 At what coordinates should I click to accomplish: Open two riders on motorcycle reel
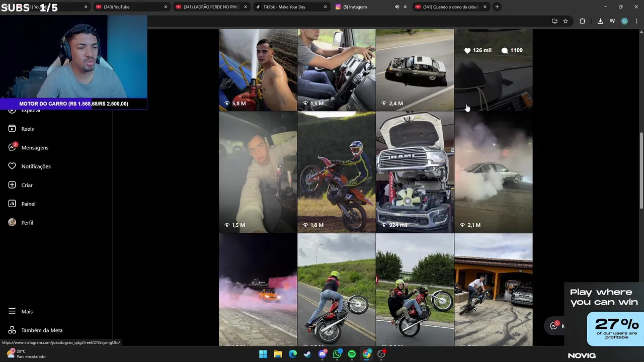(415, 290)
